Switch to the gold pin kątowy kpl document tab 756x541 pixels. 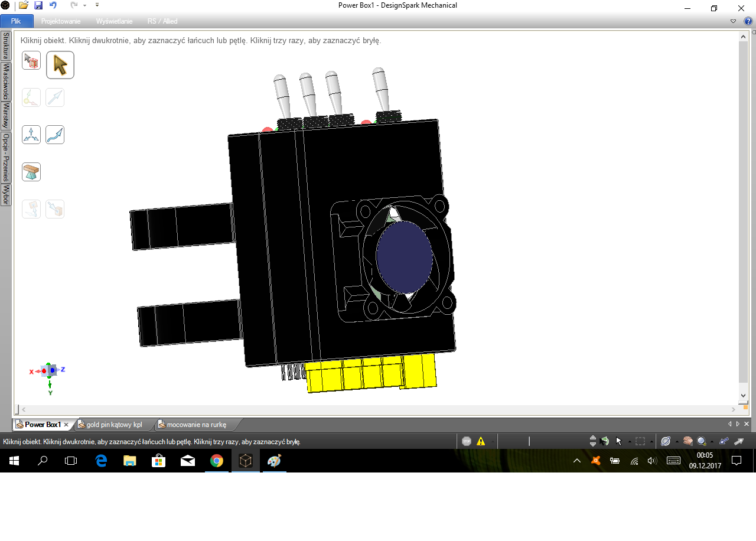(x=114, y=425)
